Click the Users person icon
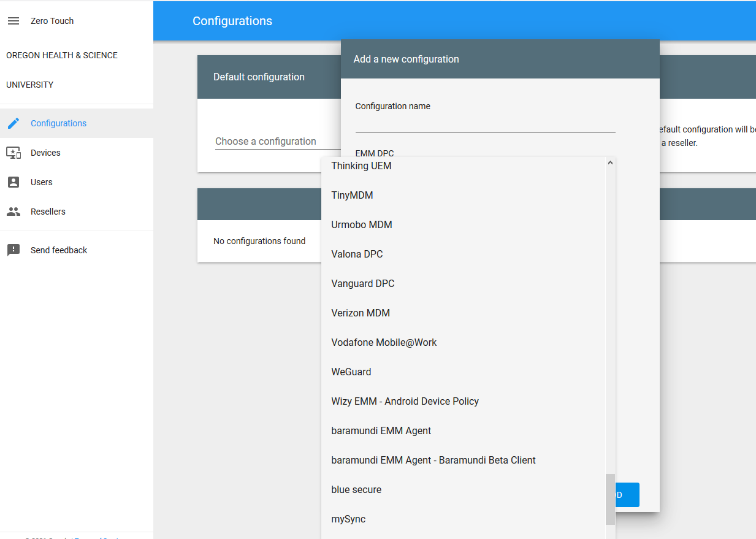This screenshot has width=756, height=539. [x=13, y=182]
